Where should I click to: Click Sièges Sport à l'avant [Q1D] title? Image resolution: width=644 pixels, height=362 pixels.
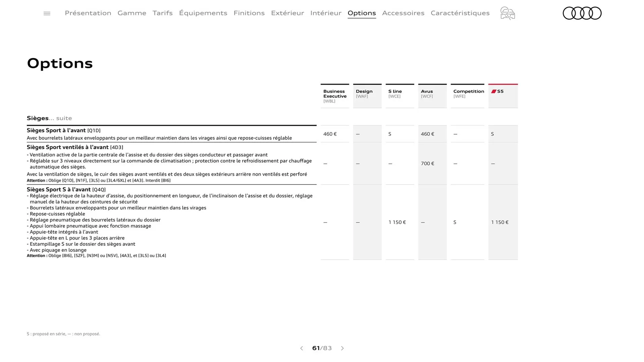click(64, 130)
